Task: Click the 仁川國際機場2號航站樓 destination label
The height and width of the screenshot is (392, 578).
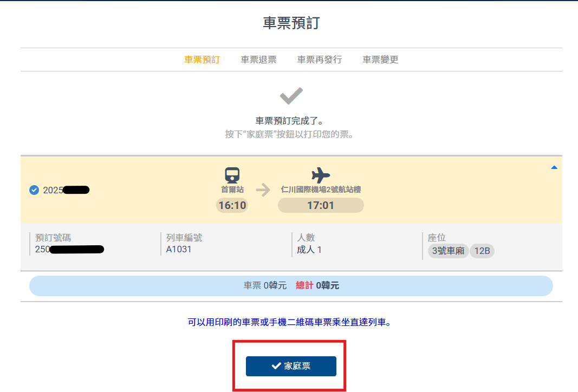Action: click(x=321, y=190)
